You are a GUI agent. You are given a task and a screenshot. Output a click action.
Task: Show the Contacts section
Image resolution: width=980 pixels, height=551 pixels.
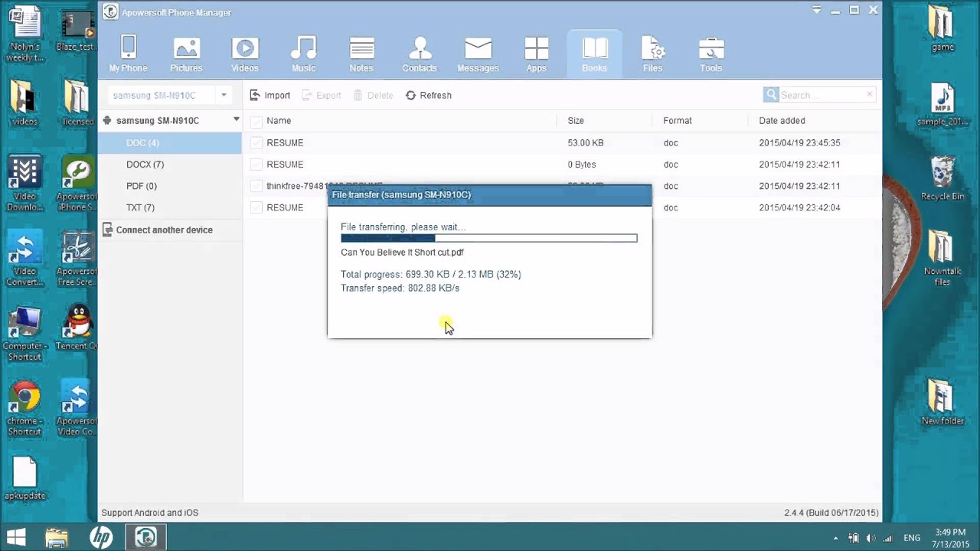tap(420, 54)
